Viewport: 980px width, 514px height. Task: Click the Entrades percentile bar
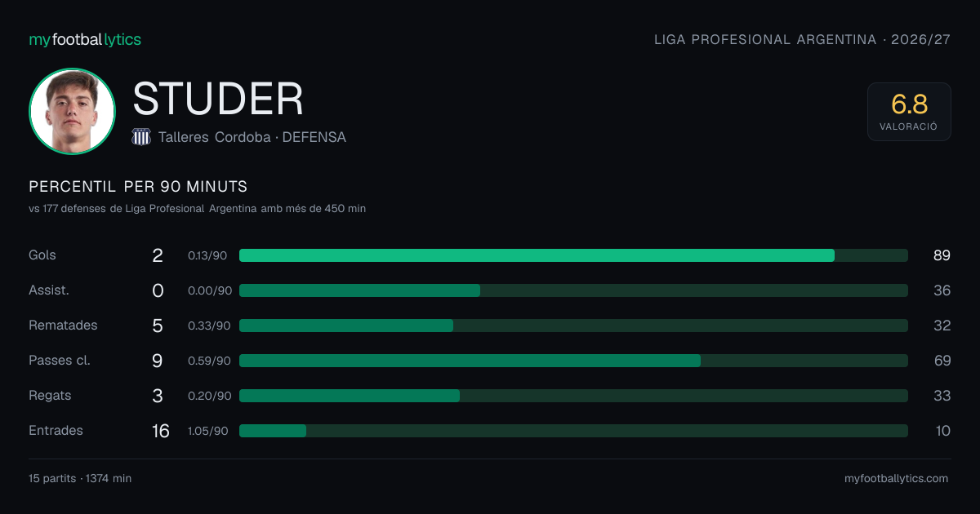pos(573,431)
